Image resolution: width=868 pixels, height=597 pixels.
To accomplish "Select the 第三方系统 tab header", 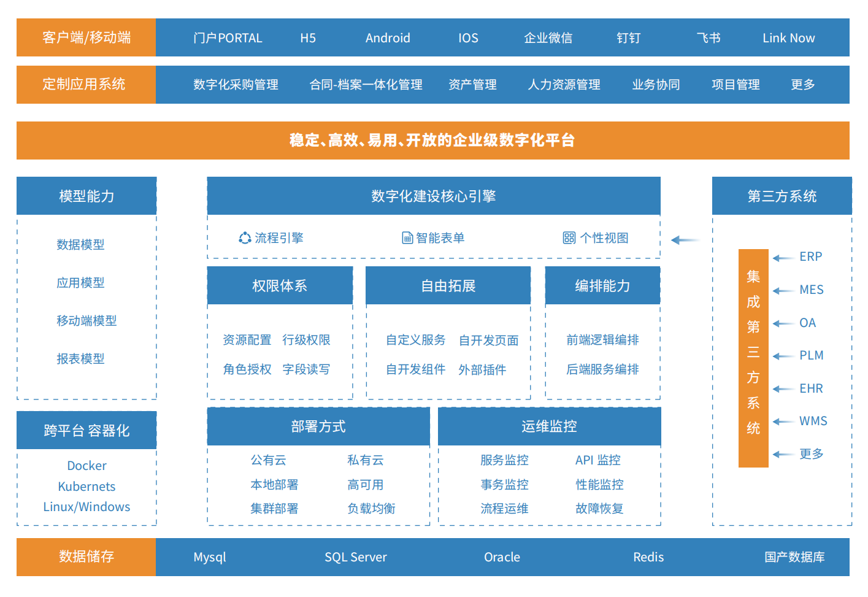I will [782, 196].
